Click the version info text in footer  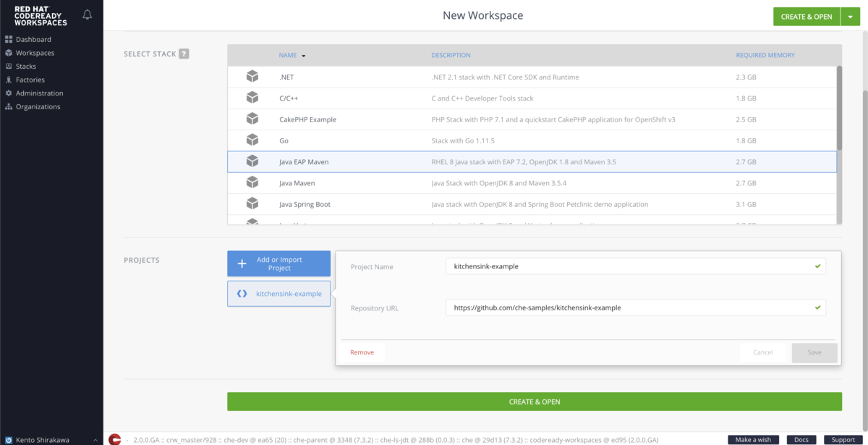point(396,440)
